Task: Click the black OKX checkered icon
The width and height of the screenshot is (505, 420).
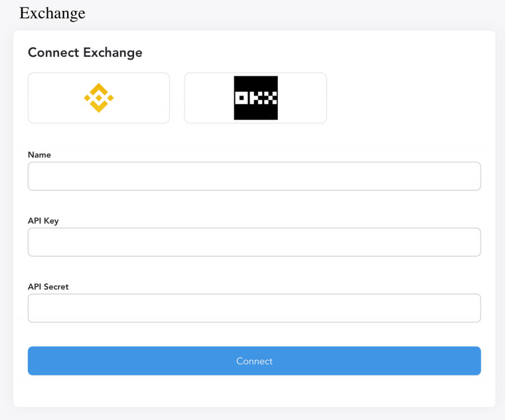Action: click(255, 98)
